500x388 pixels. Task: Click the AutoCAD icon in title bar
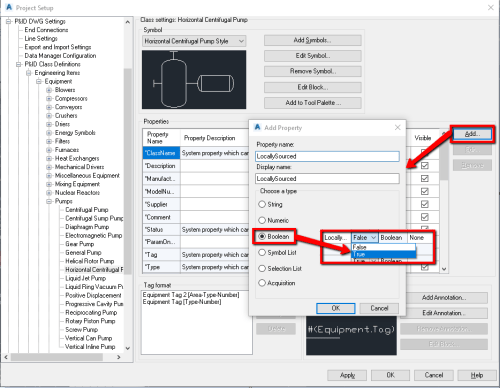[x=9, y=7]
